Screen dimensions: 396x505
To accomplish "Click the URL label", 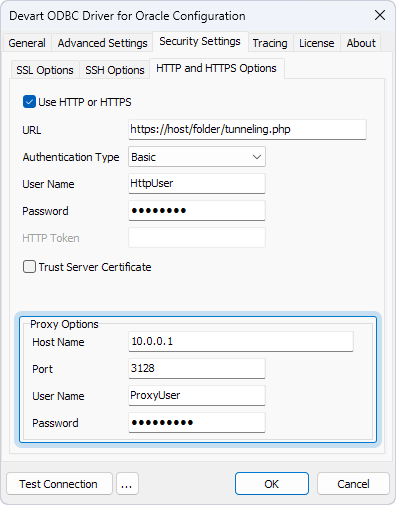I will coord(32,130).
